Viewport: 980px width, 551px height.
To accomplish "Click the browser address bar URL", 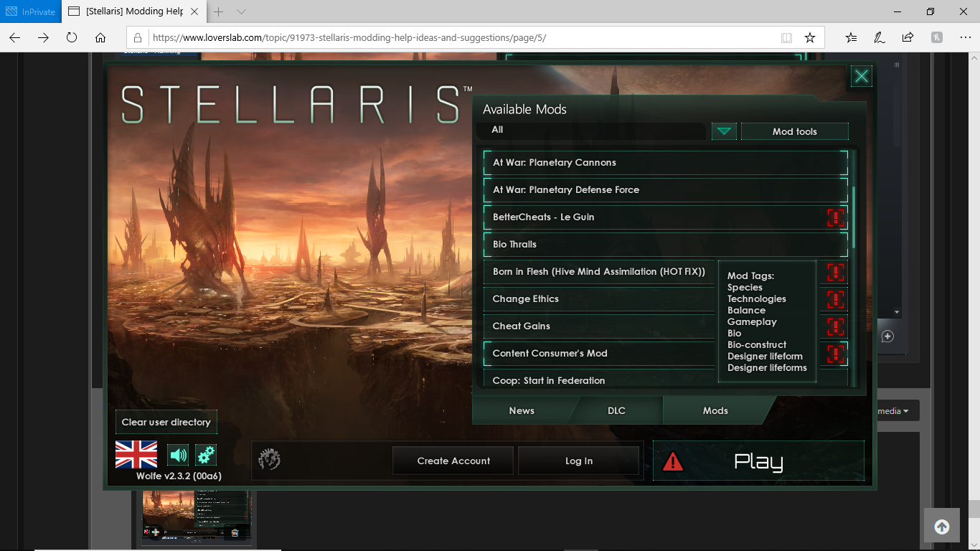I will 349,37.
